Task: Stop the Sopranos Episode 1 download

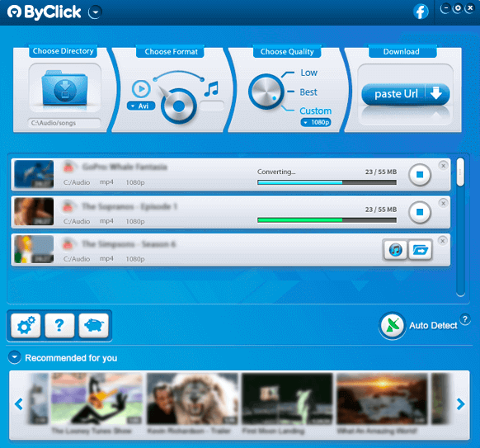Action: [420, 212]
